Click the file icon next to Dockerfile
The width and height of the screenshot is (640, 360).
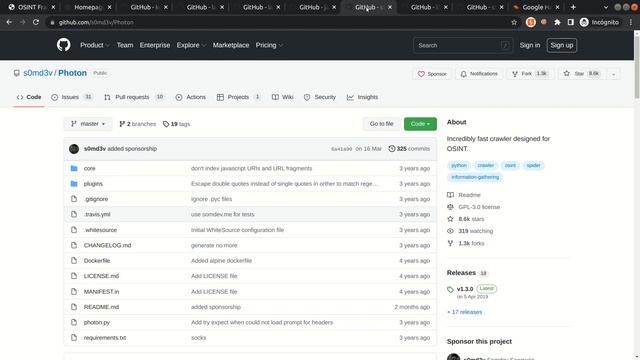74,260
